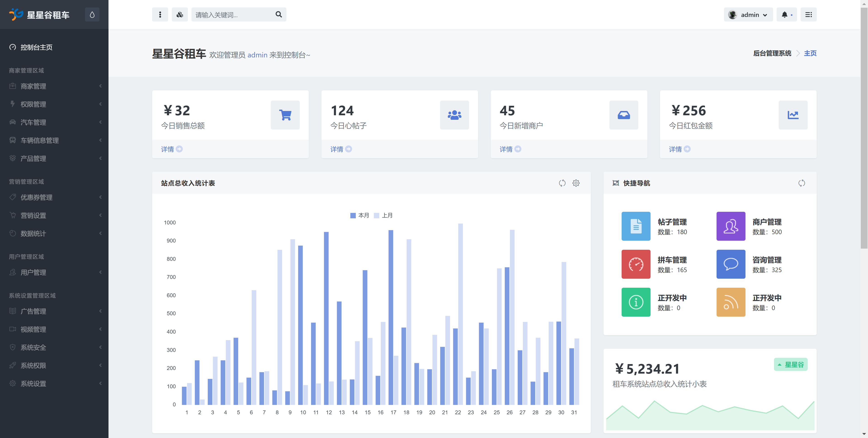Click the green 星星谷 badge

(790, 365)
